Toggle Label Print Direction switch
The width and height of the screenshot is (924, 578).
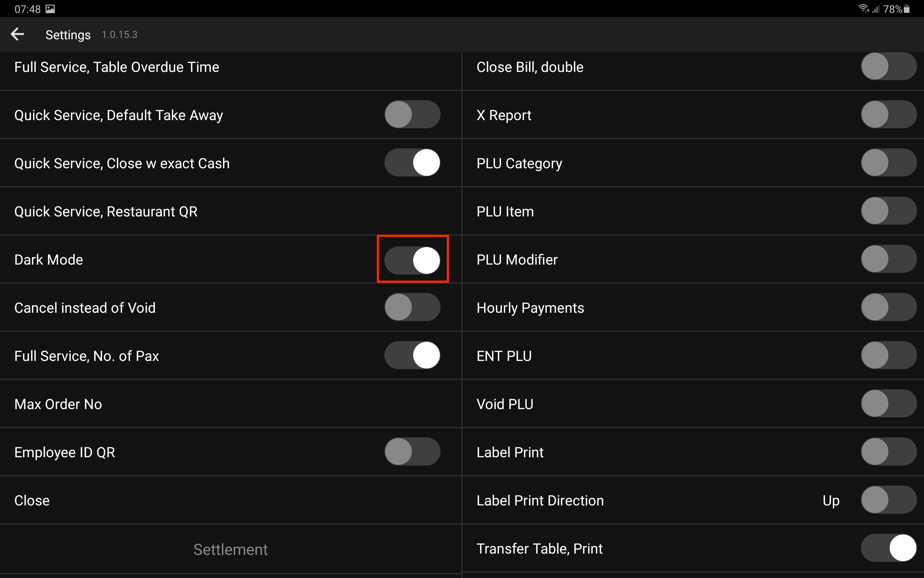tap(888, 500)
